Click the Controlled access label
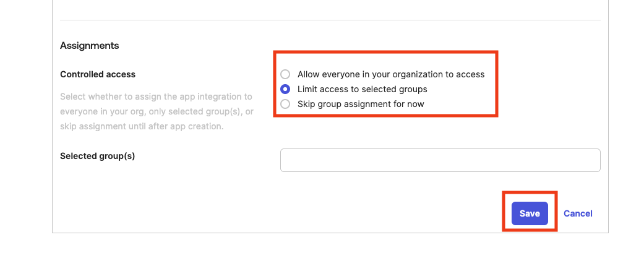The image size is (644, 258). point(98,74)
